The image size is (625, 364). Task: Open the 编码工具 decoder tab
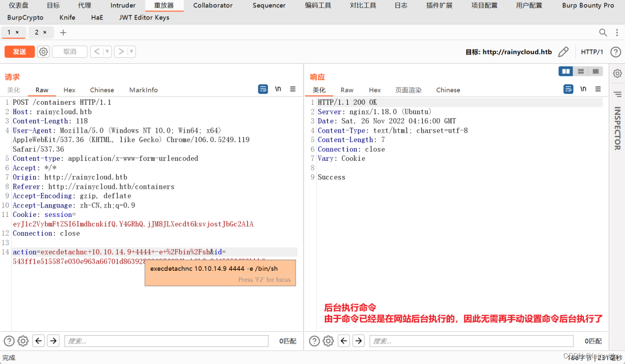click(x=318, y=6)
